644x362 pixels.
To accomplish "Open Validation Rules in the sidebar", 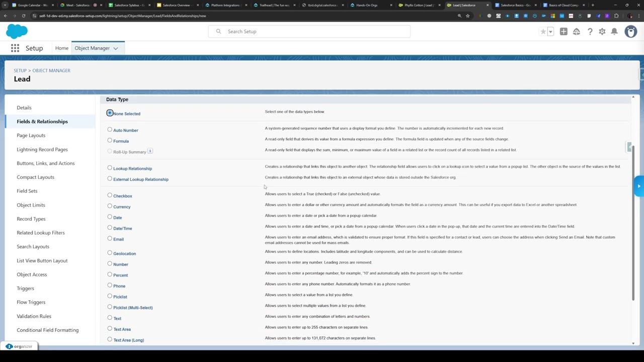I will click(34, 316).
